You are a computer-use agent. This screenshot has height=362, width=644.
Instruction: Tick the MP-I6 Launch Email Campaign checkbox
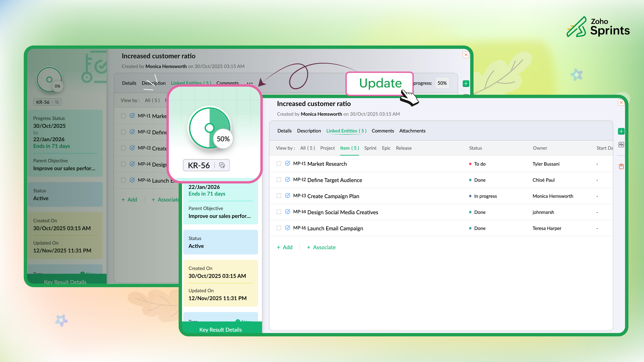coord(279,228)
